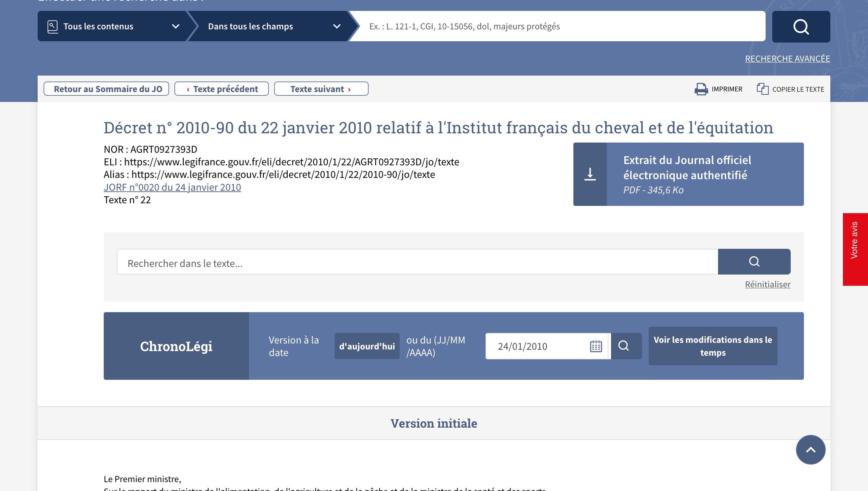Open the 'JORF n°0020 du 24 janvier 2010' link
Viewport: 868px width, 491px height.
point(172,187)
